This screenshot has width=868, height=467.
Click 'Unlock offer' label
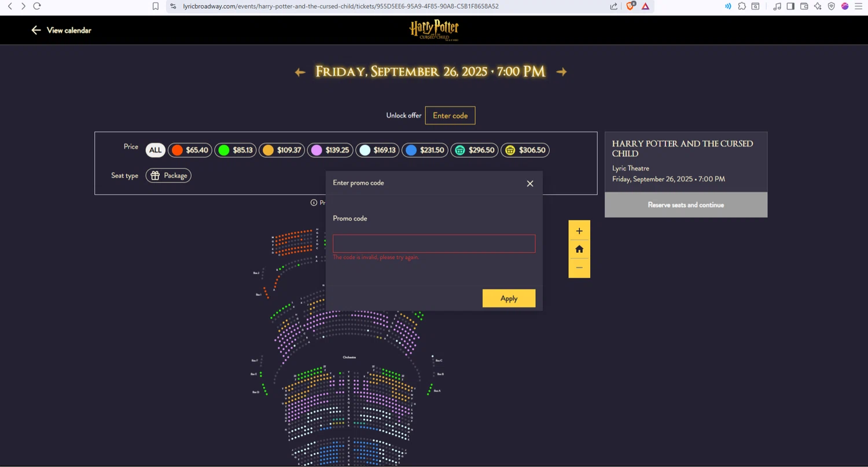[404, 115]
